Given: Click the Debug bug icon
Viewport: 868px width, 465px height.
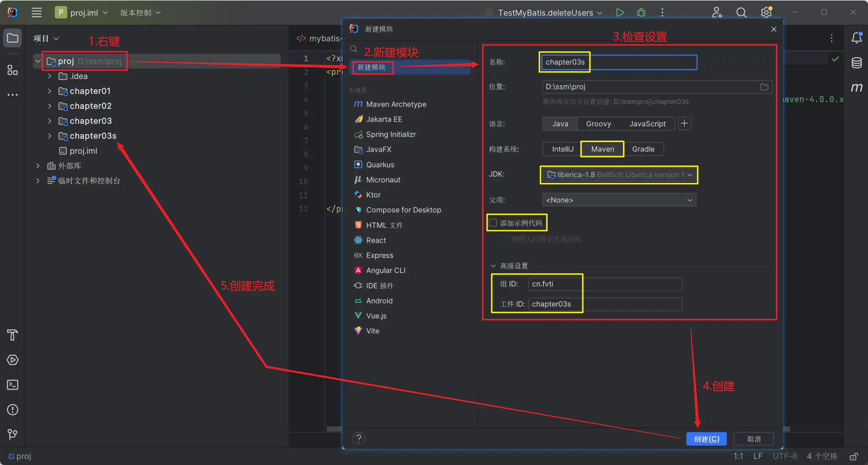Looking at the screenshot, I should click(x=641, y=12).
